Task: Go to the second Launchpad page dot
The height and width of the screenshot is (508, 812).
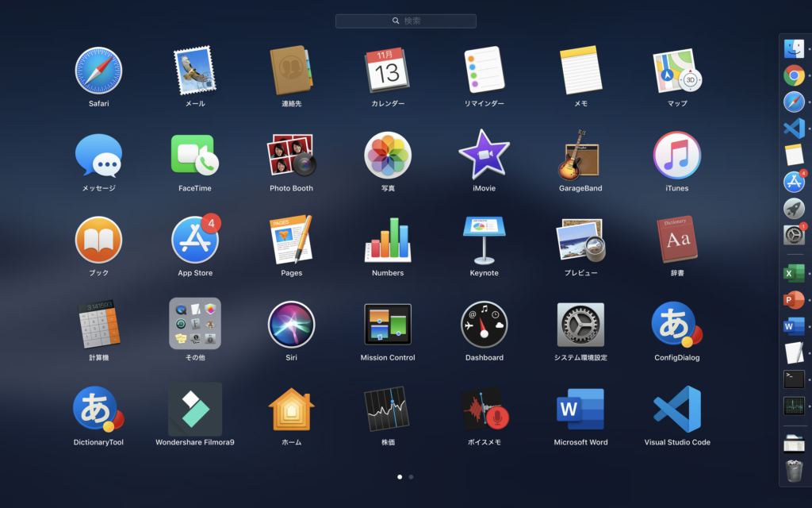Action: pyautogui.click(x=412, y=477)
